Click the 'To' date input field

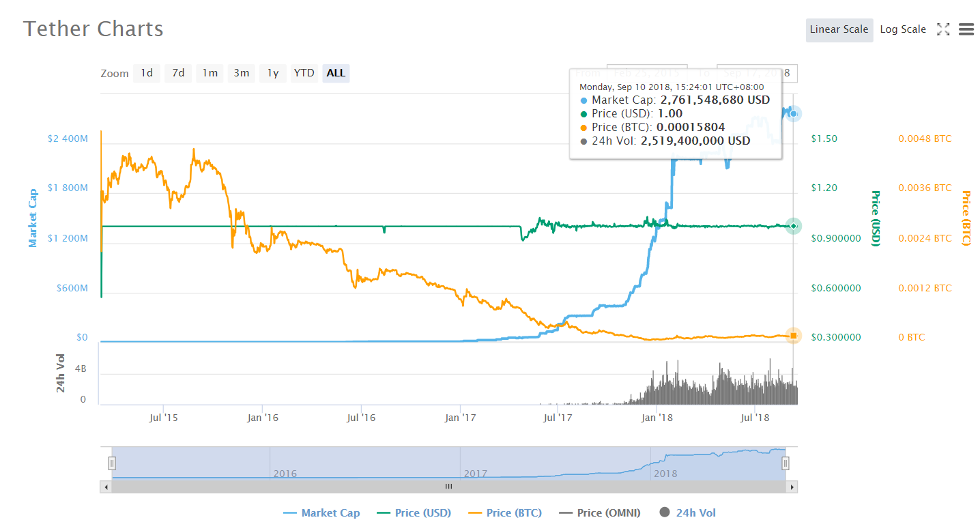[757, 73]
